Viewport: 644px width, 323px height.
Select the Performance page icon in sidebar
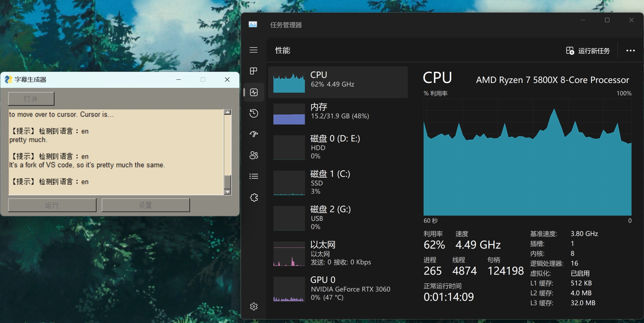coord(254,92)
